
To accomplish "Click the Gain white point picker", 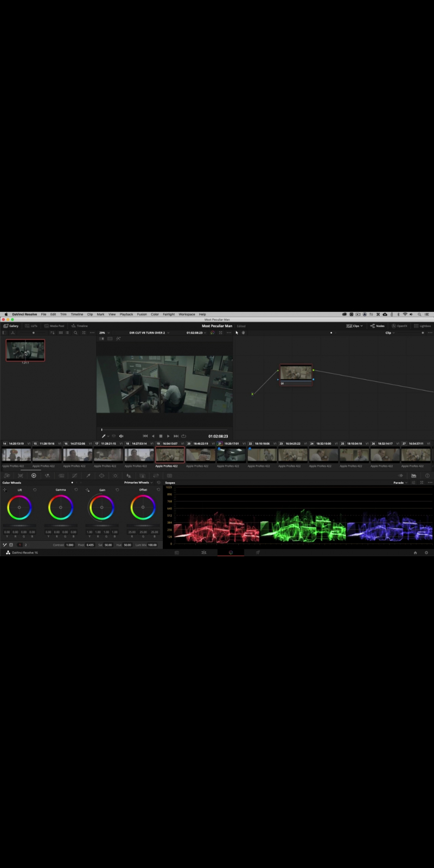I will pos(87,490).
